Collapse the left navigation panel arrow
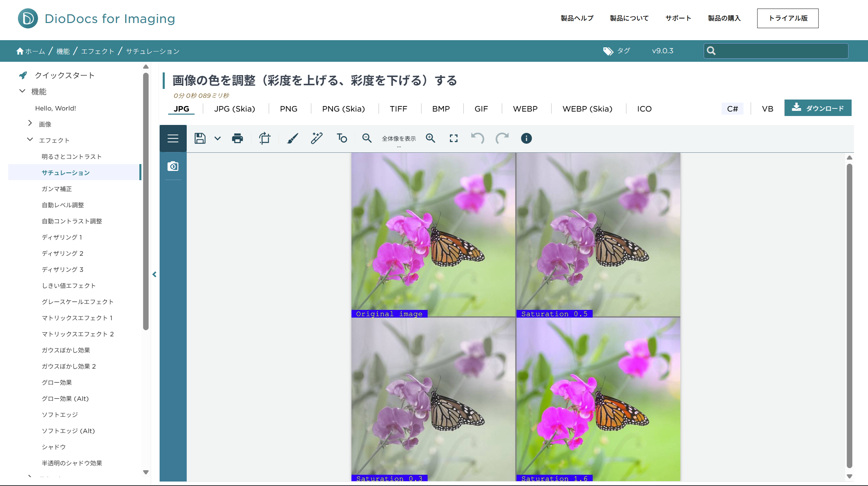Image resolution: width=868 pixels, height=486 pixels. 154,274
